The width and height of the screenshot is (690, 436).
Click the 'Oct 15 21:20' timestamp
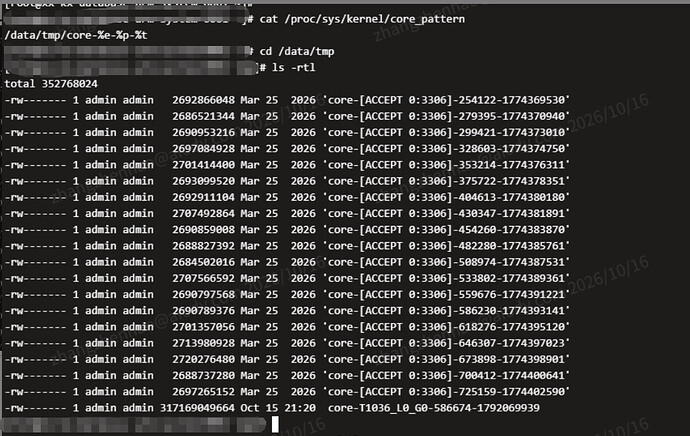[x=278, y=408]
